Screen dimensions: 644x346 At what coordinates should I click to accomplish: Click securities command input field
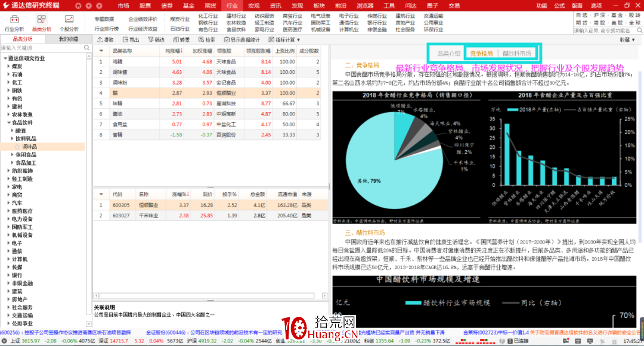click(x=605, y=30)
